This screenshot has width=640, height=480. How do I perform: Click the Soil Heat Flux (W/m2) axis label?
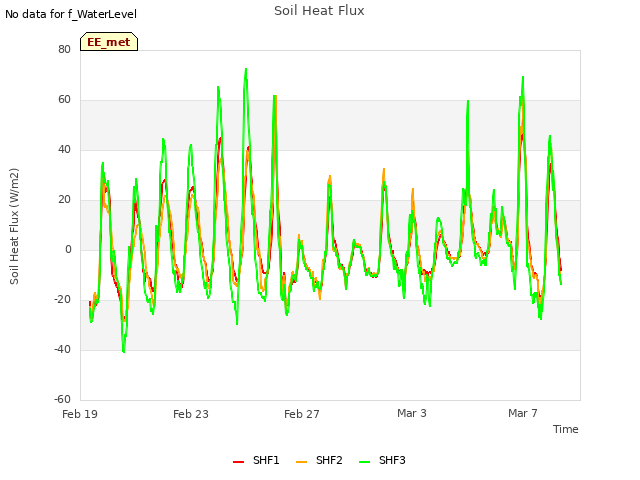click(x=14, y=226)
